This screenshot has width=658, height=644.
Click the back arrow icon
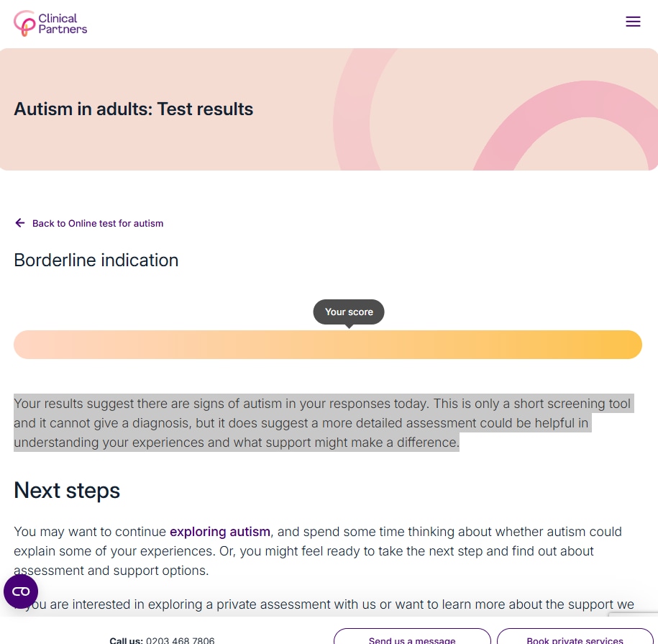(20, 223)
